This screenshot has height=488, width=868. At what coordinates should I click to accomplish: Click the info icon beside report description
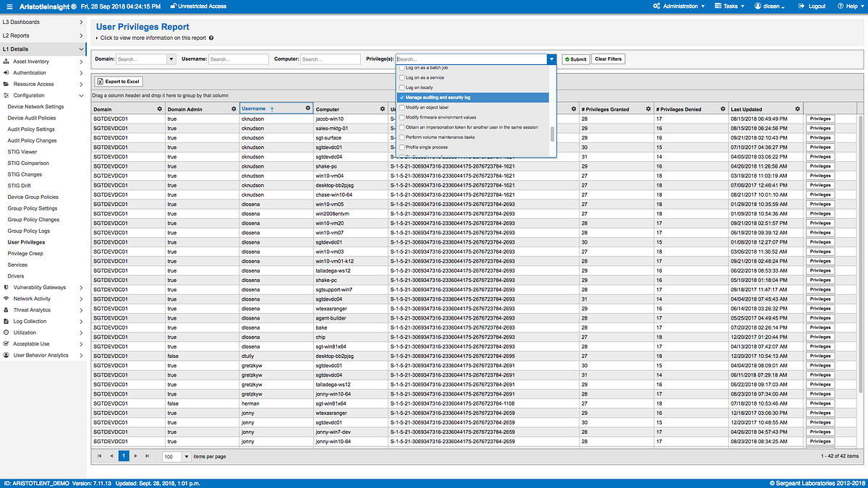[x=211, y=38]
